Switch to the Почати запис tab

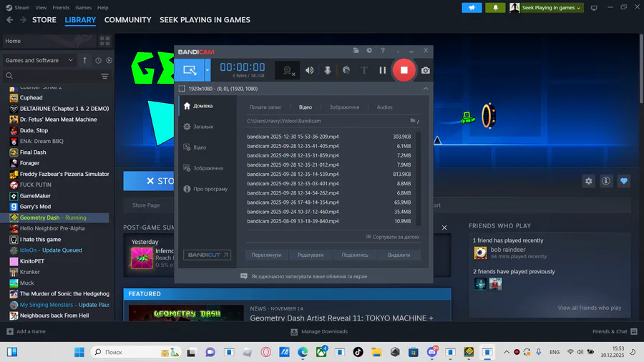click(265, 107)
